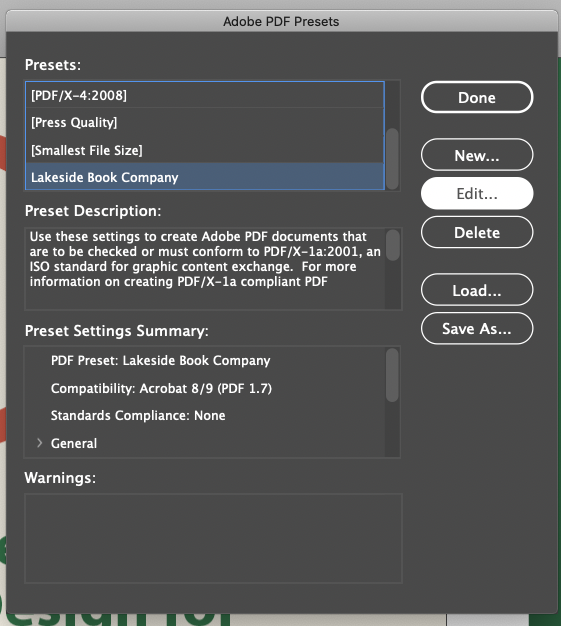Click the General summary row label
Screen dimensions: 561x626
[x=74, y=443]
